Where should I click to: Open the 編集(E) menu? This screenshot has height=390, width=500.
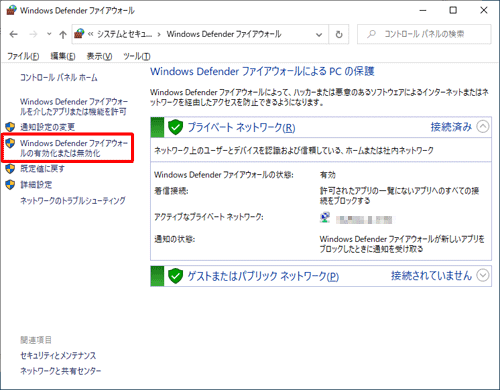pos(63,56)
